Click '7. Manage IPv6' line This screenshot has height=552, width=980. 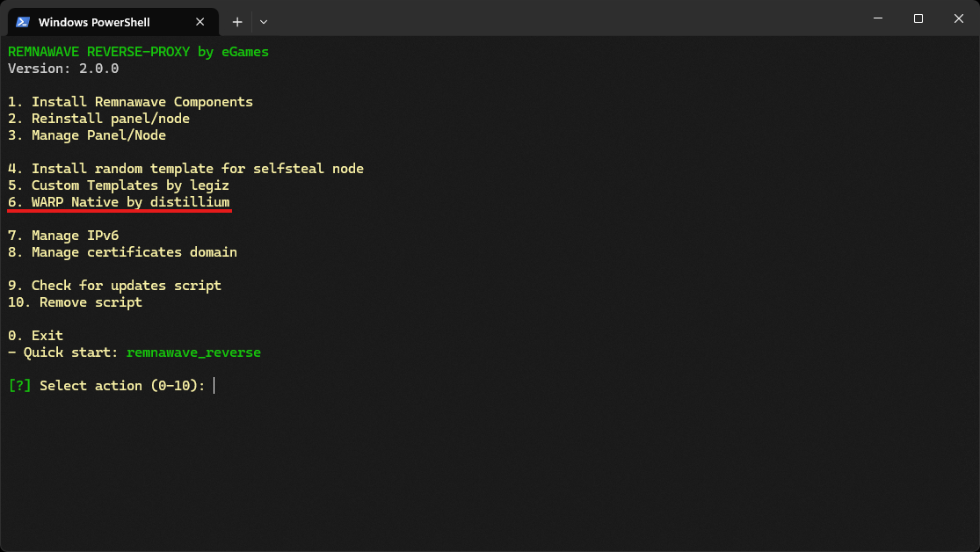tap(63, 236)
